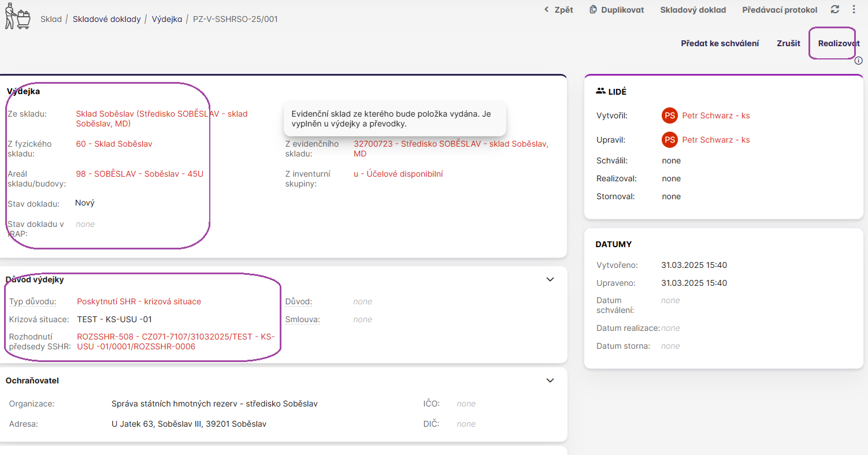Image resolution: width=868 pixels, height=455 pixels.
Task: Go to Skladové doklady breadcrumb
Action: point(106,19)
